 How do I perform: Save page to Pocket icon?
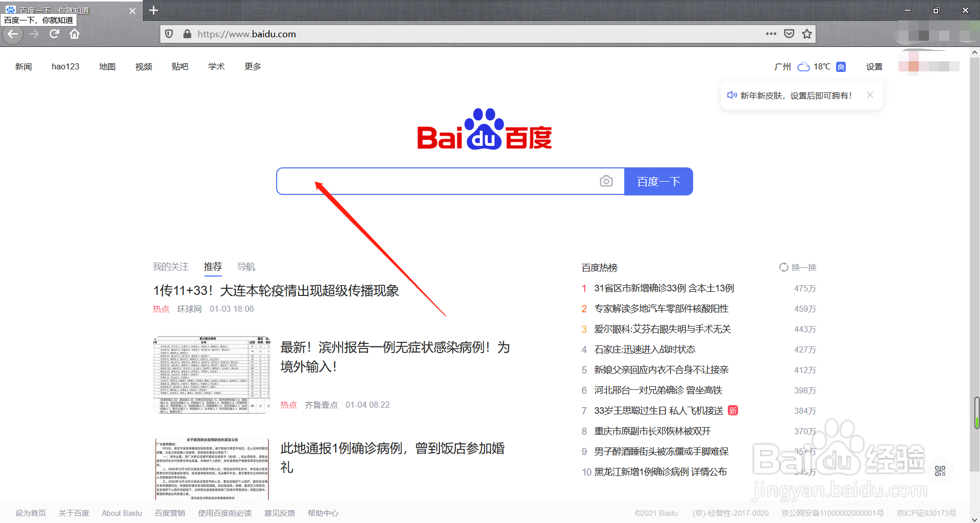[789, 34]
